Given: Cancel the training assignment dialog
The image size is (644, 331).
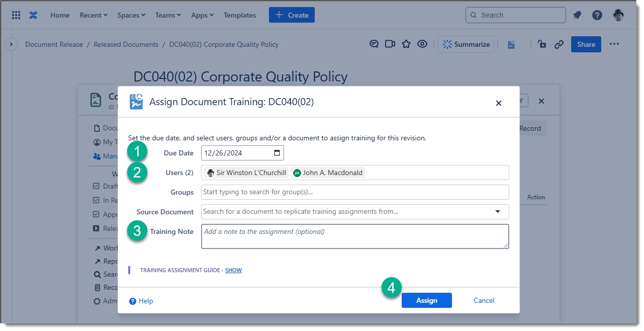Looking at the screenshot, I should (x=484, y=300).
